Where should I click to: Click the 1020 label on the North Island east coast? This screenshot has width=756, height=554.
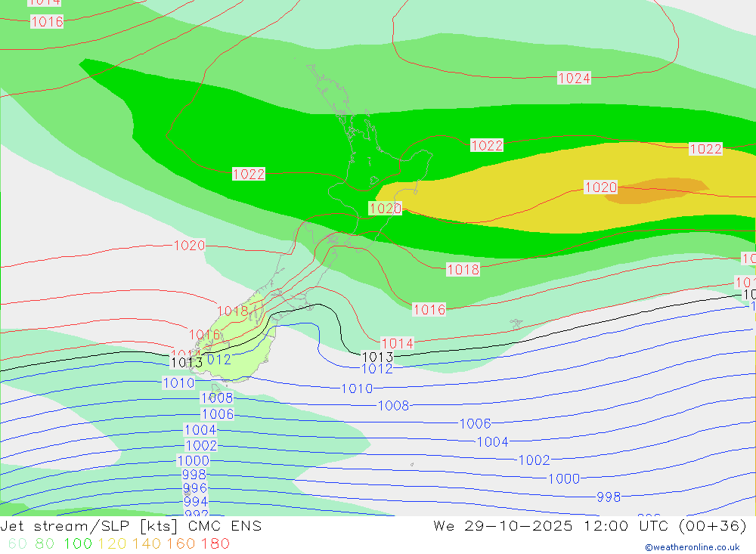(386, 209)
